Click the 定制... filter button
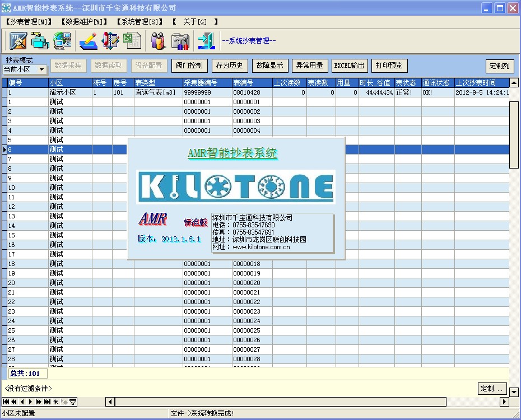The image size is (521, 420). (x=492, y=388)
